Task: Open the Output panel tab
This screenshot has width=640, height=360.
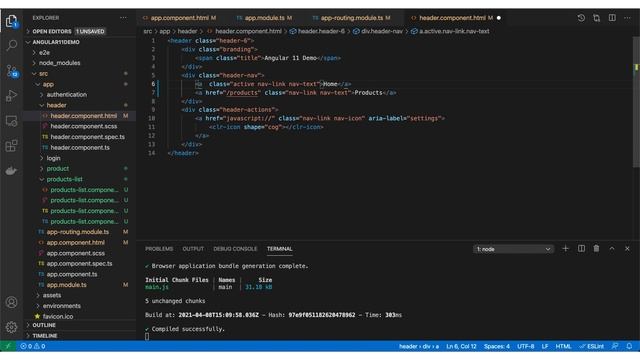Action: click(193, 249)
